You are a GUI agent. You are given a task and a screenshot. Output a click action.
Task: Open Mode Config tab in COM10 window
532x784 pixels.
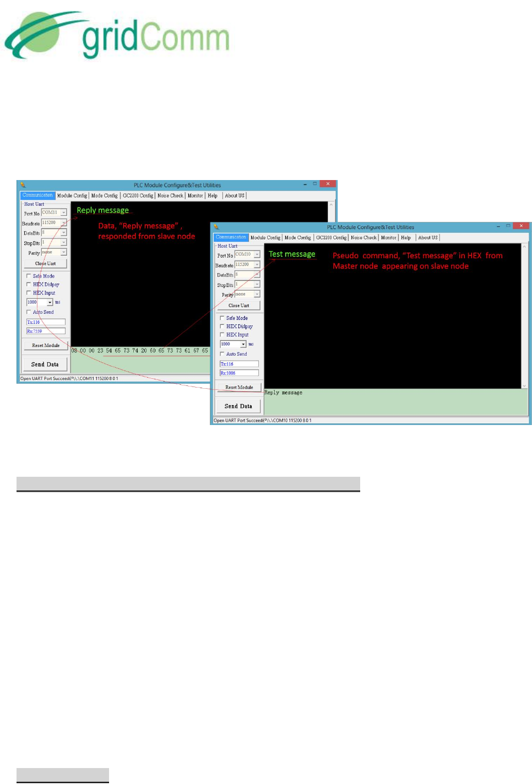(298, 237)
